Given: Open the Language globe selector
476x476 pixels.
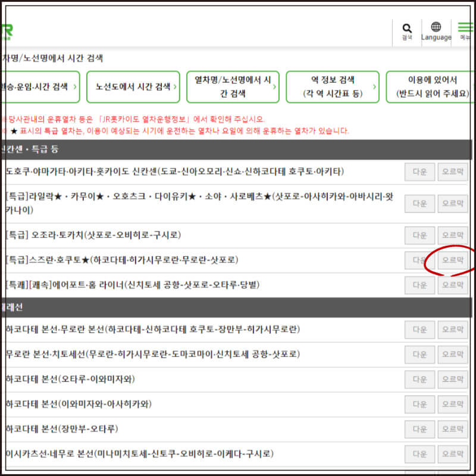Looking at the screenshot, I should coord(436,32).
